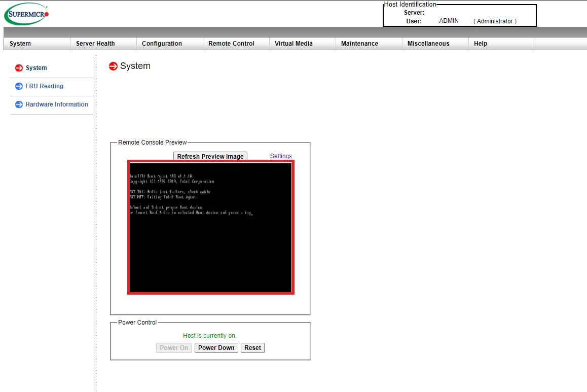Go to the FRU Reading text link

click(x=45, y=86)
